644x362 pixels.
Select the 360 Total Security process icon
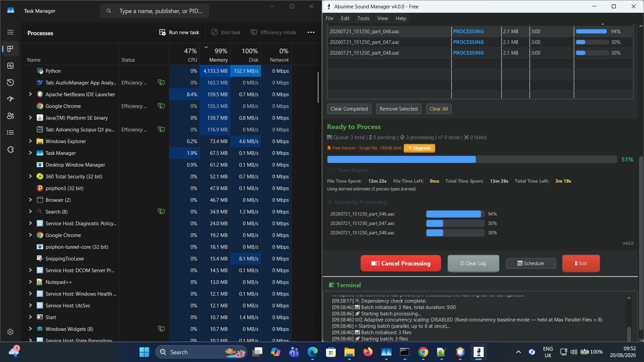pyautogui.click(x=40, y=177)
